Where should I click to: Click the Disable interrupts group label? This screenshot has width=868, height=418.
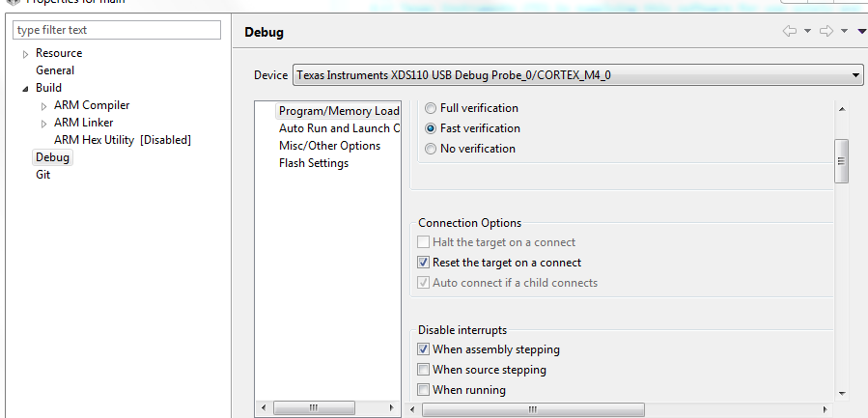pos(462,330)
